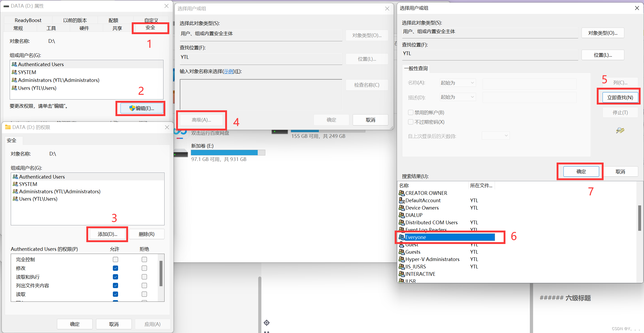Select Device Owners icon in results

402,208
